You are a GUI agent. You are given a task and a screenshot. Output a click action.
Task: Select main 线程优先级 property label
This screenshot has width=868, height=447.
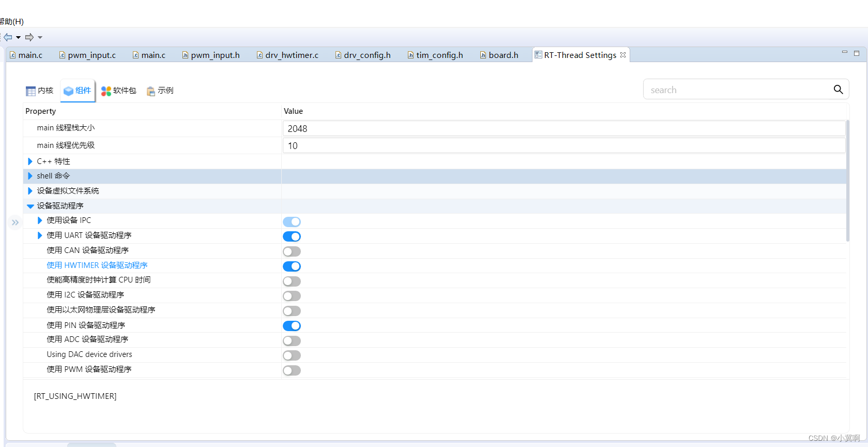point(66,145)
